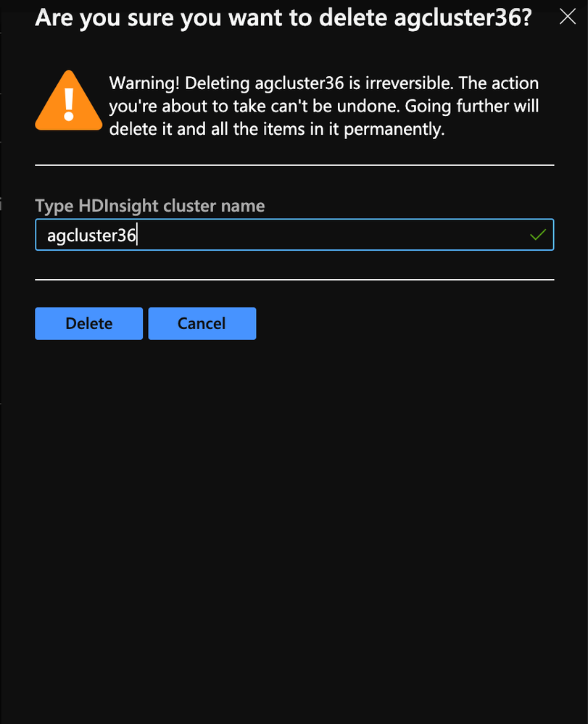
Task: Click the dialog title 'Are you sure' heading
Action: 283,18
